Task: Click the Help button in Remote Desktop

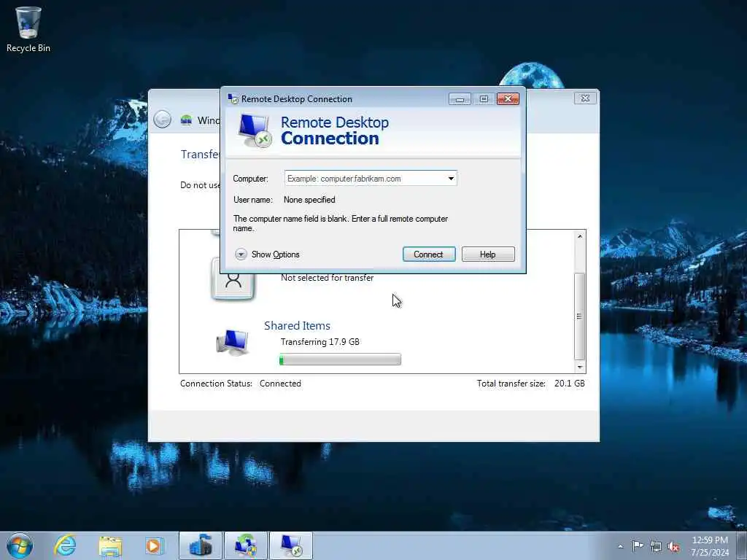Action: pyautogui.click(x=488, y=254)
